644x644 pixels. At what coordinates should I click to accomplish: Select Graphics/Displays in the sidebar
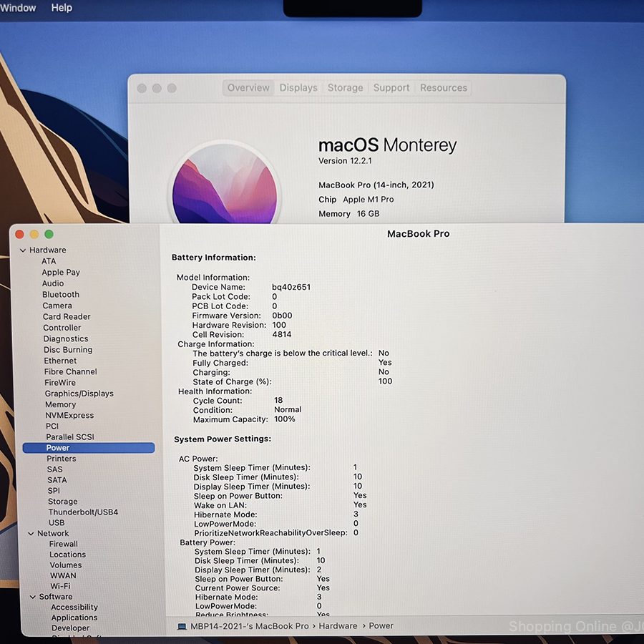(79, 394)
